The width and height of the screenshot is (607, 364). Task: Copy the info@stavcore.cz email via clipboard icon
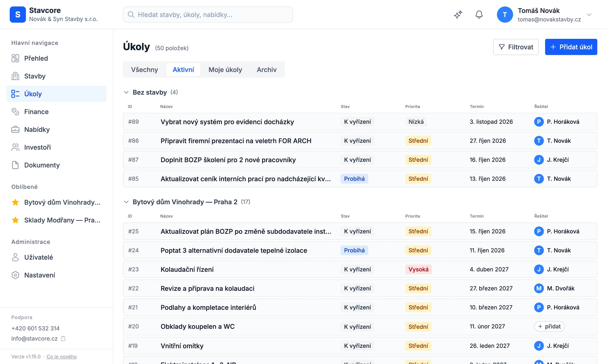[x=63, y=339]
